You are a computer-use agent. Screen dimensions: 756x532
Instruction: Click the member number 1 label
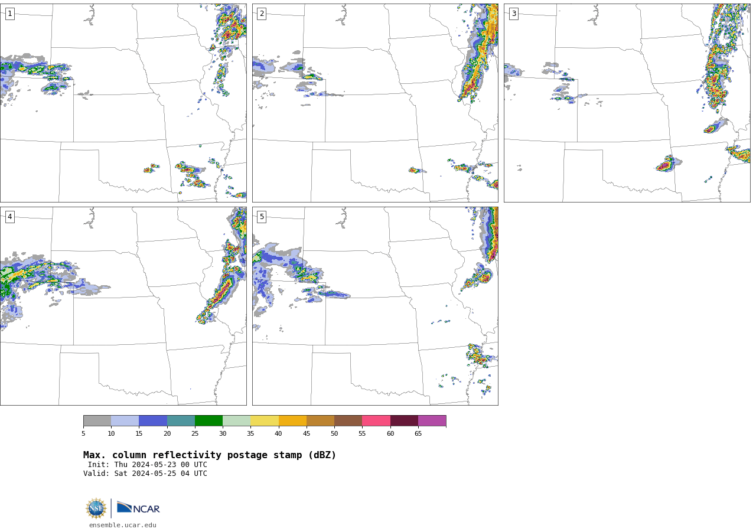pos(9,14)
